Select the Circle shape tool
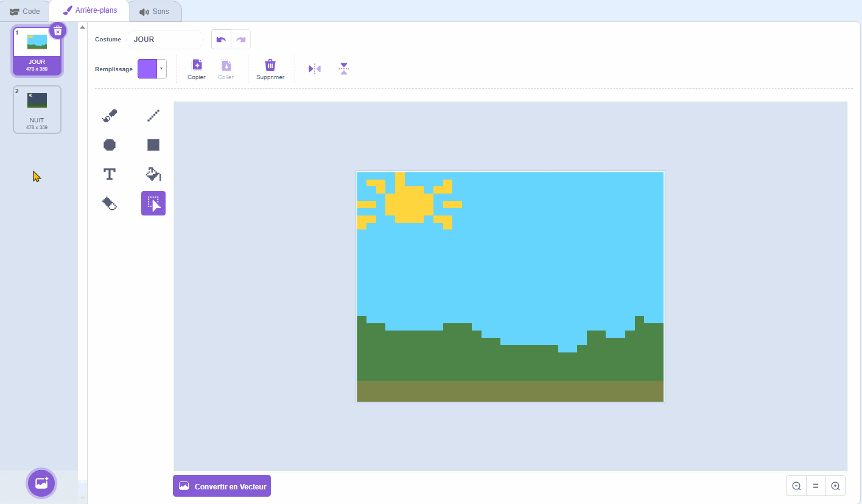This screenshot has height=504, width=862. pyautogui.click(x=110, y=144)
